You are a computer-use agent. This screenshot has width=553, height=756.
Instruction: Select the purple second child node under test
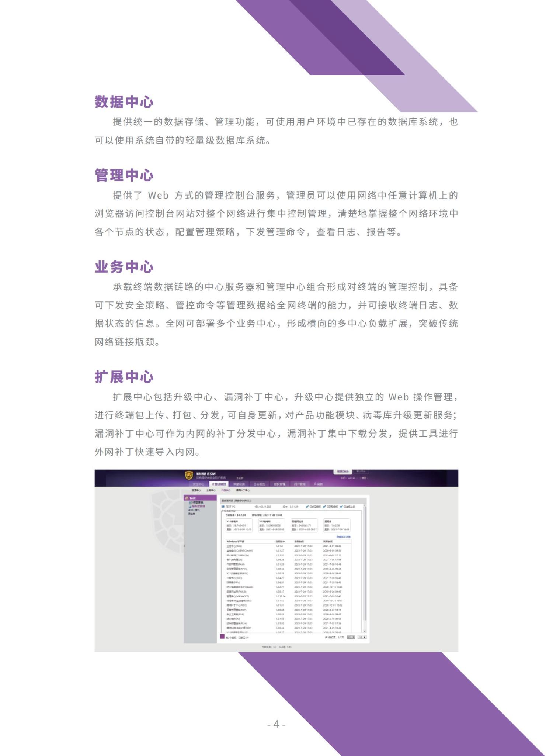pos(197,506)
